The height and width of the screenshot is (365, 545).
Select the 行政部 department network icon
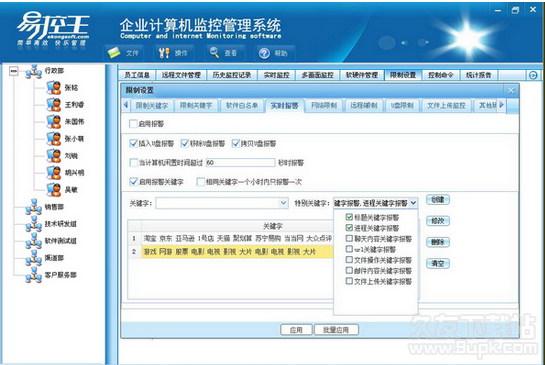[x=34, y=71]
